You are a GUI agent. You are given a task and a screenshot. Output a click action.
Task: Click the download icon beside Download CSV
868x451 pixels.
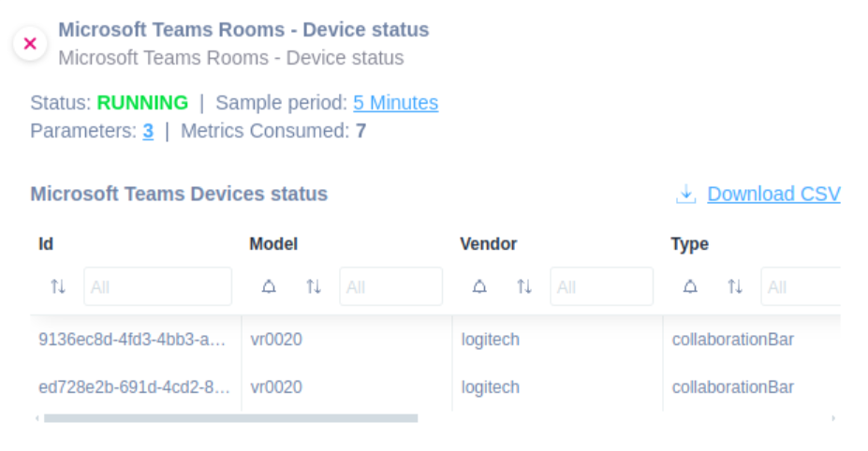coord(685,194)
